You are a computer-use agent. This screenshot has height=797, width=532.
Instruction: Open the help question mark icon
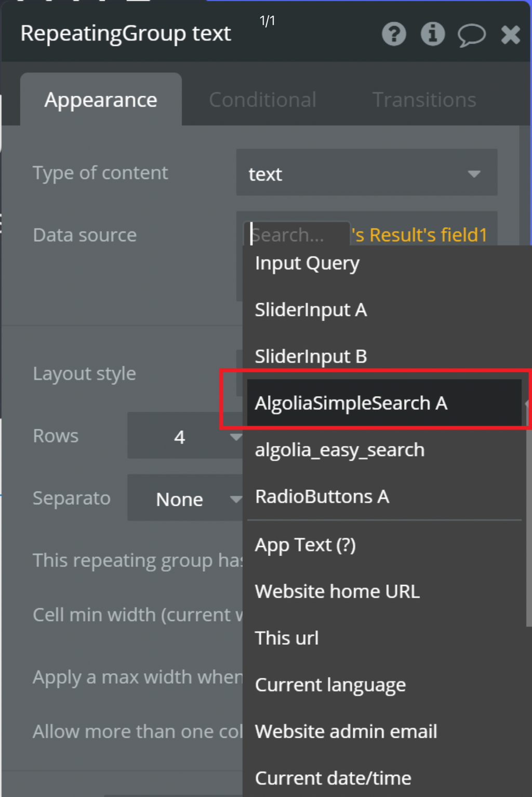click(394, 34)
